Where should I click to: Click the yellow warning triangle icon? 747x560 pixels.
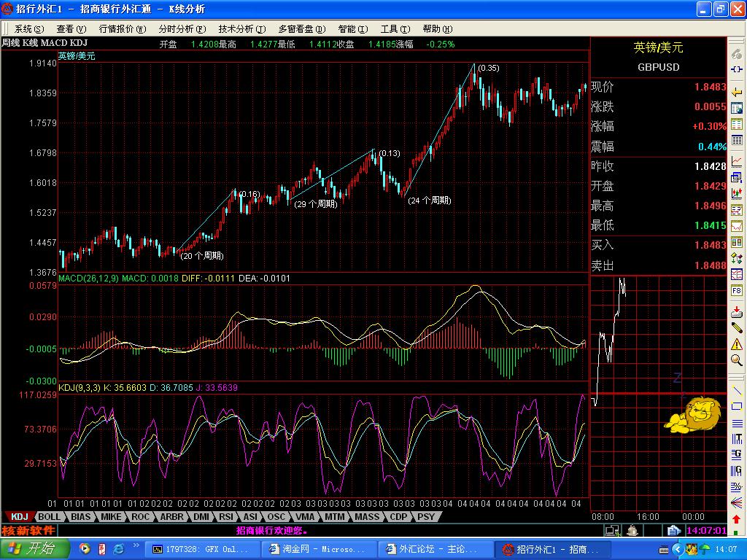tap(737, 344)
